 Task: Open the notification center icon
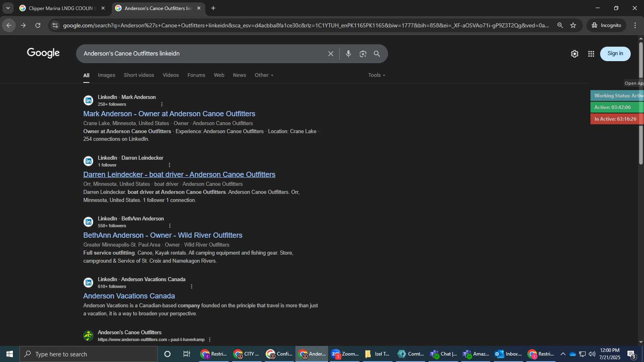click(x=632, y=354)
